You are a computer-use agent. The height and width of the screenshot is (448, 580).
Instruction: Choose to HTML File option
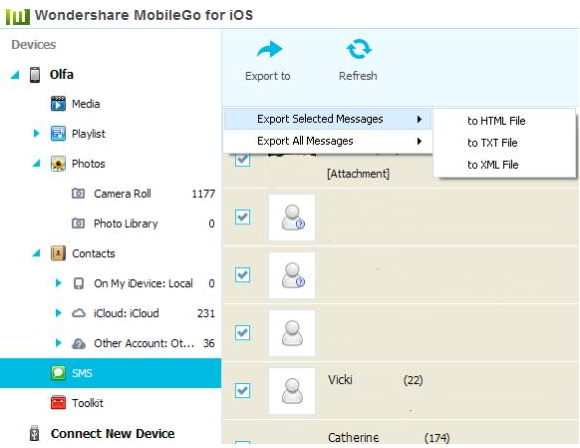click(x=496, y=121)
